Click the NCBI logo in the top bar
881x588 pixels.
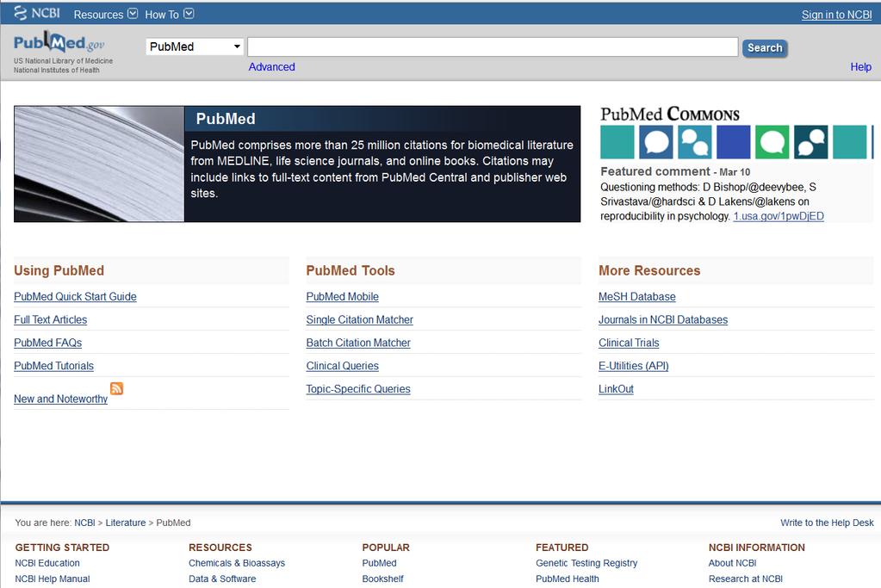pos(37,13)
